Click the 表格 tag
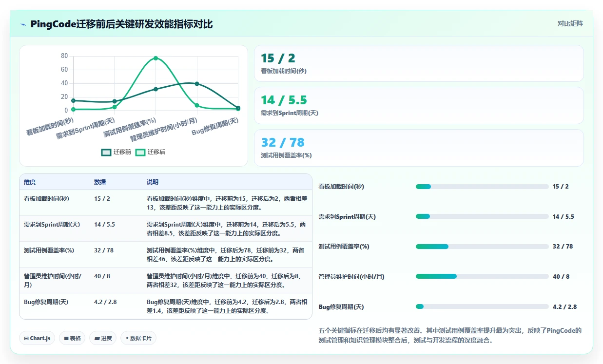Viewport: 603px width, 364px height. (x=72, y=338)
